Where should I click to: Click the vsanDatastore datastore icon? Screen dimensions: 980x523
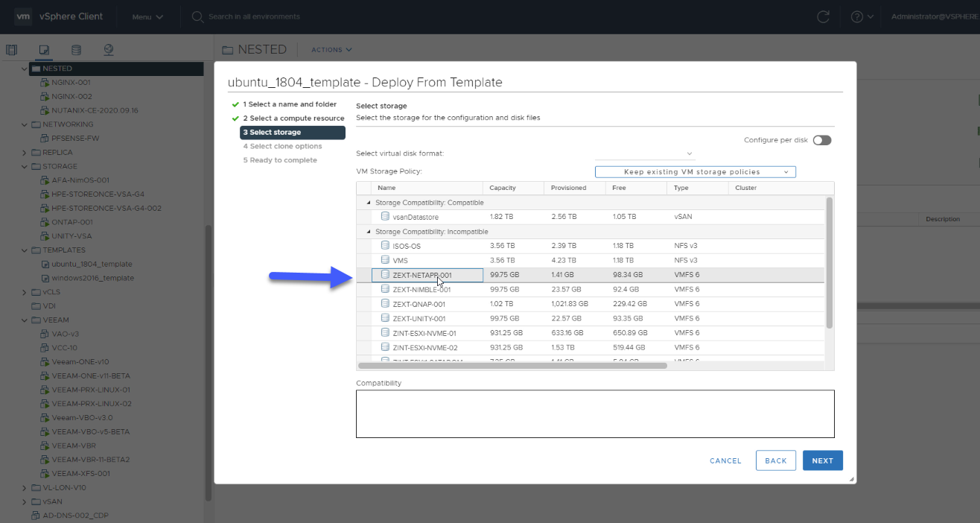[385, 217]
